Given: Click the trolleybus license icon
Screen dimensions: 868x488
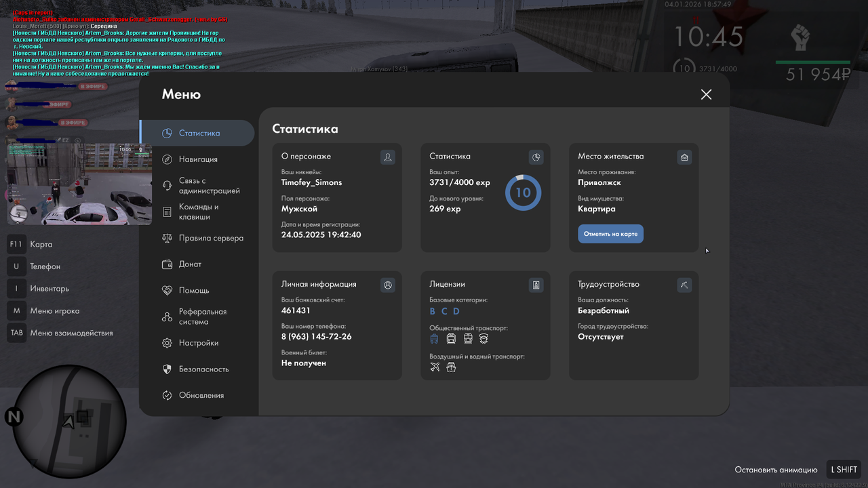Looking at the screenshot, I should (451, 338).
